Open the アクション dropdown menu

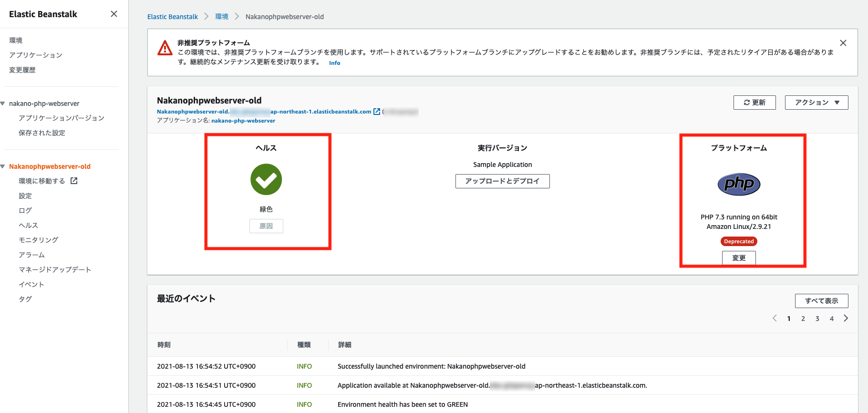click(816, 103)
